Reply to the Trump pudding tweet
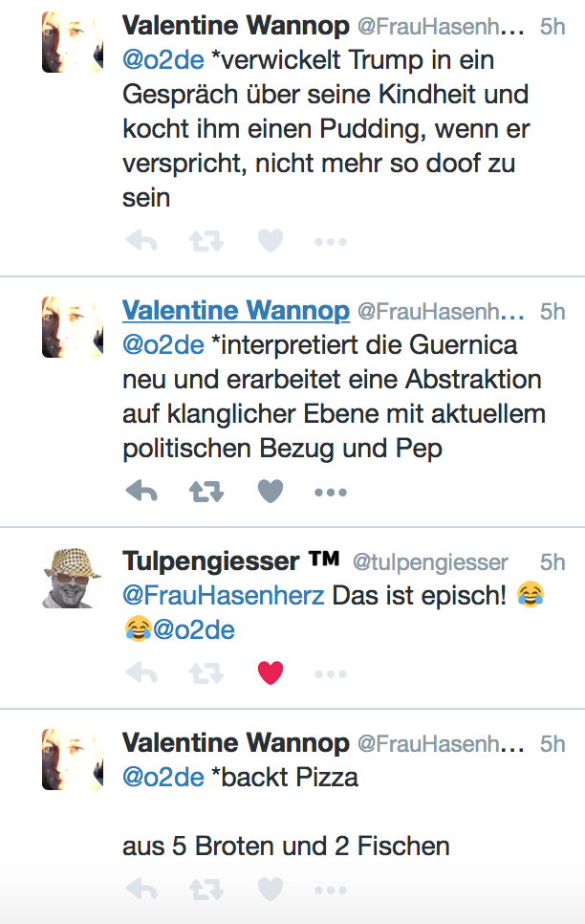This screenshot has width=585, height=924. [x=141, y=241]
